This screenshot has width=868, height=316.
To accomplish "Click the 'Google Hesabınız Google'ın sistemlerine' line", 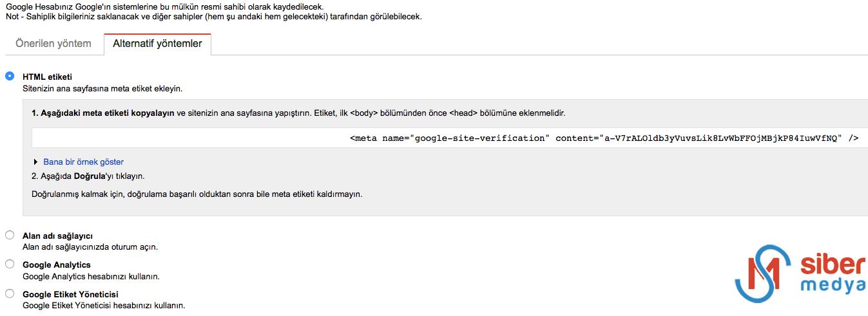I will [x=164, y=6].
